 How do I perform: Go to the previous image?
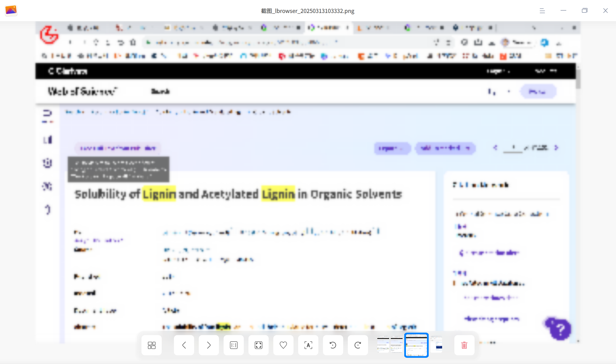[x=184, y=345]
